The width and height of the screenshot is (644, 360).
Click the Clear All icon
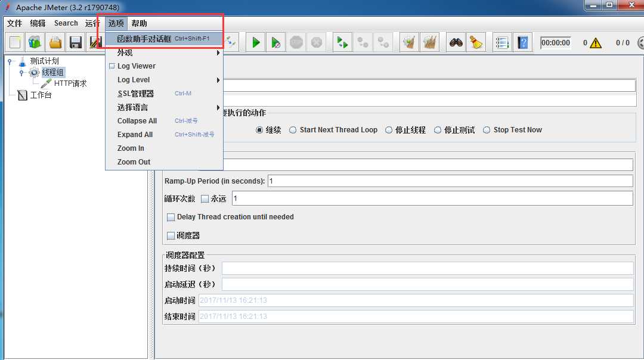point(429,42)
